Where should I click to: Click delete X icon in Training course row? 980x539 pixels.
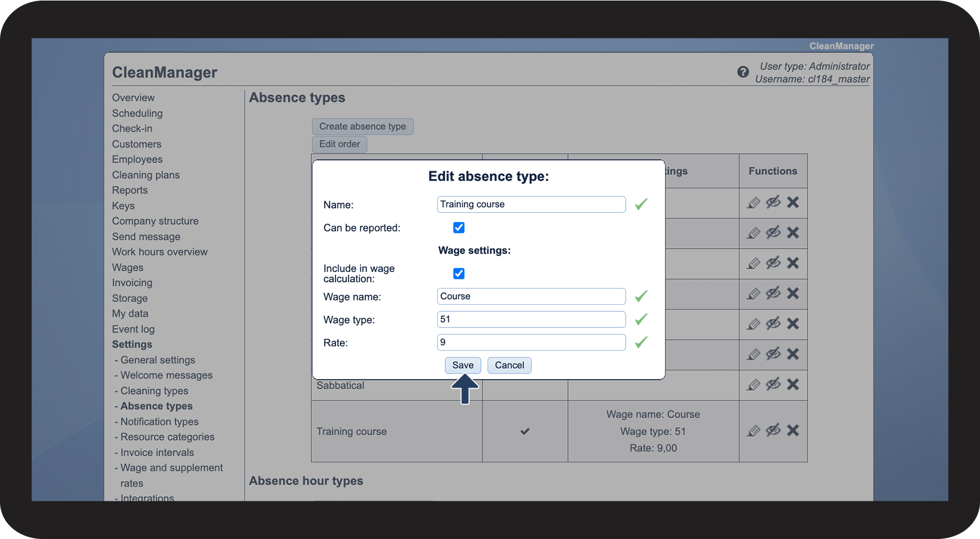[x=793, y=430]
